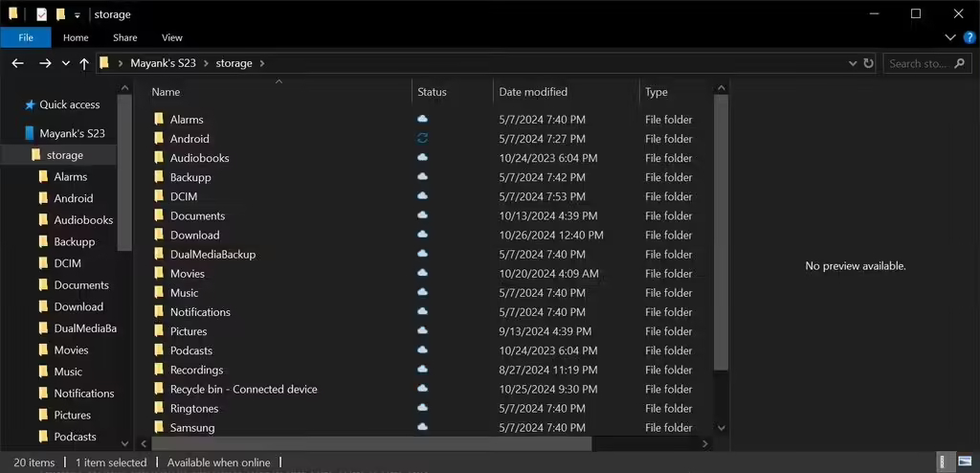The height and width of the screenshot is (473, 980).
Task: Select DCIM in the navigation tree
Action: coord(68,263)
